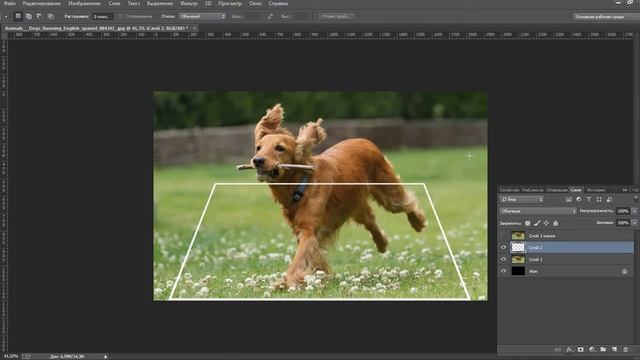Toggle the Сглаживание checkbox
The height and width of the screenshot is (360, 640).
(x=121, y=16)
